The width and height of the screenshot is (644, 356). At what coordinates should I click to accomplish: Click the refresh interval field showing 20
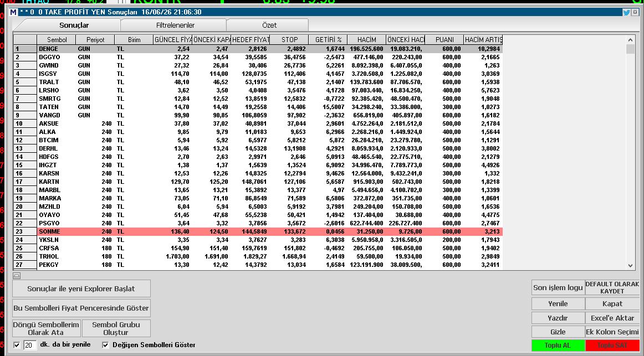(30, 345)
